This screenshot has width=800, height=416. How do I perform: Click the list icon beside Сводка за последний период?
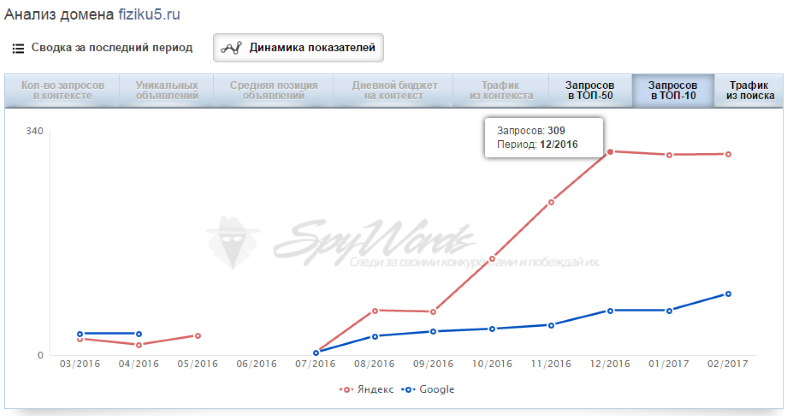[18, 48]
